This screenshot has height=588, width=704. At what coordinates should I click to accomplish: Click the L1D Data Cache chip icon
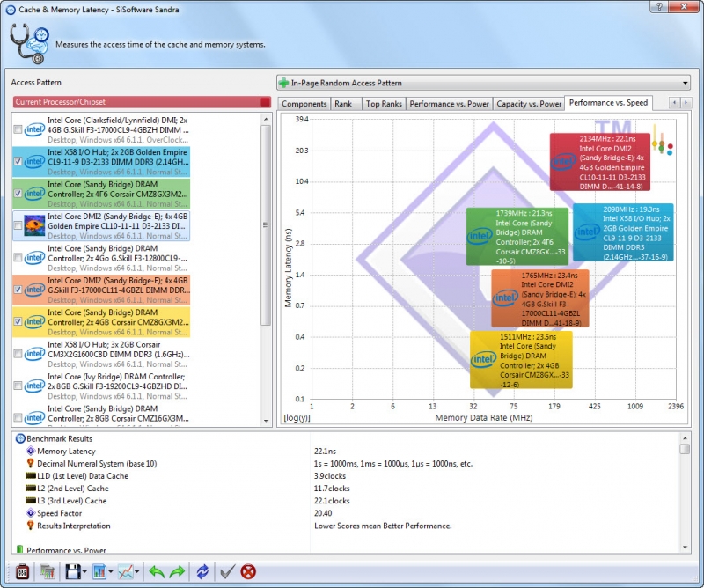(31, 475)
